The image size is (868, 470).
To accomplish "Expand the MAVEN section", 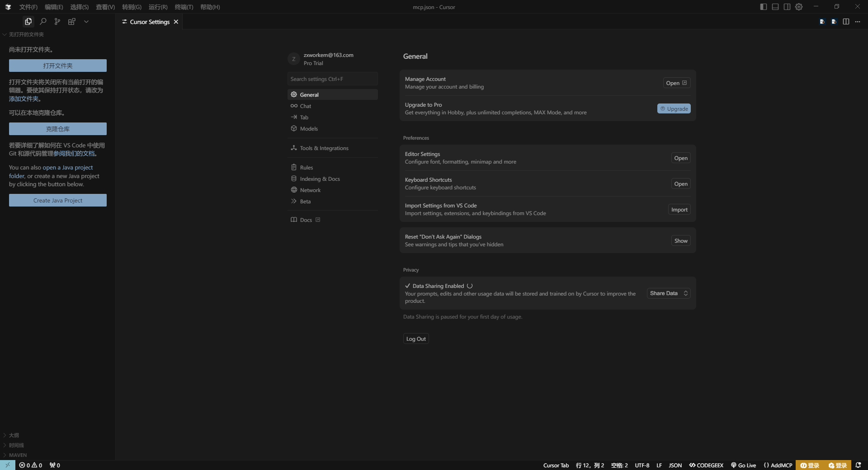I will [57, 455].
